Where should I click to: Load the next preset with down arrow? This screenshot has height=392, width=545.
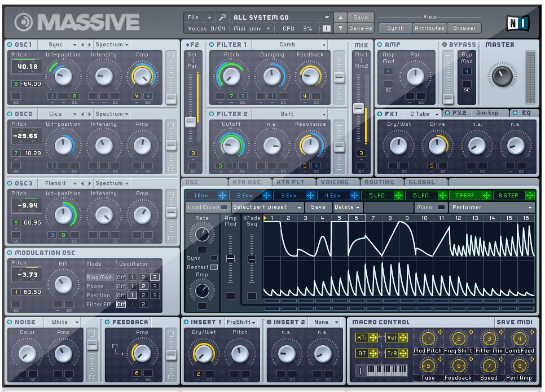pyautogui.click(x=340, y=28)
